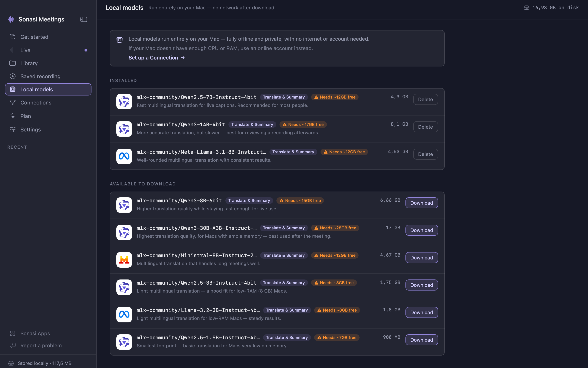This screenshot has width=588, height=368.
Task: Delete the Meta-Llama-3.1-8B-Instruct model
Action: pos(425,154)
